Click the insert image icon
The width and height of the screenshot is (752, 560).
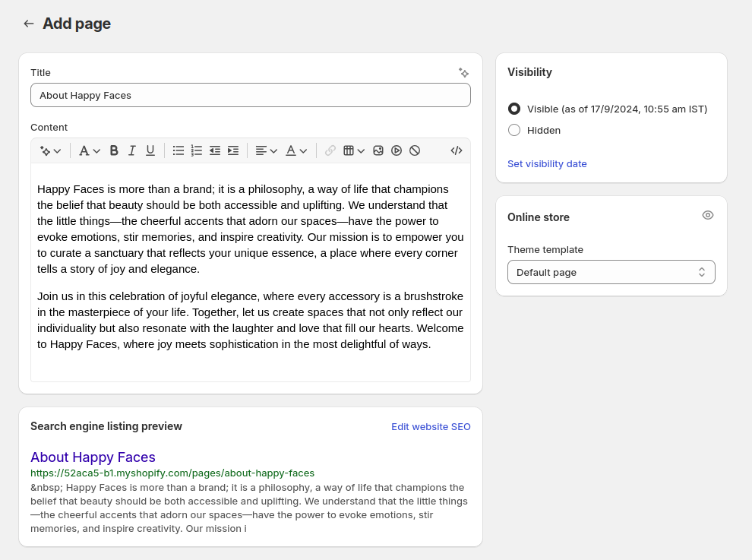pos(378,150)
